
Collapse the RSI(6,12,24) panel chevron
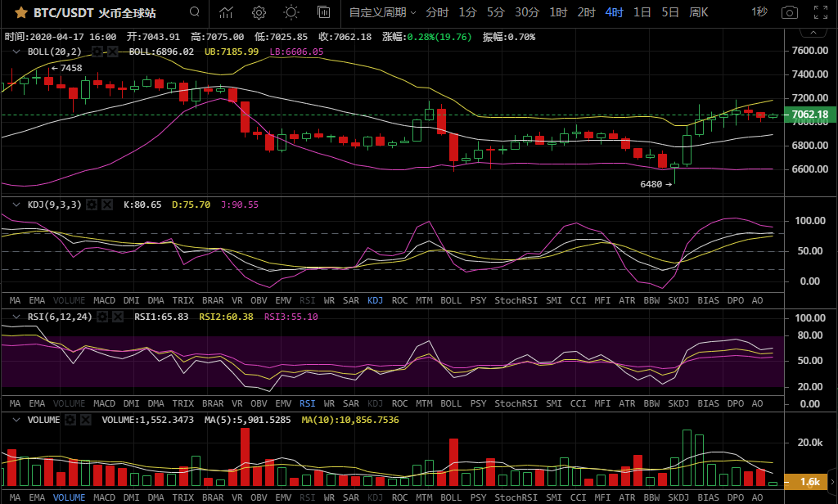click(x=16, y=317)
